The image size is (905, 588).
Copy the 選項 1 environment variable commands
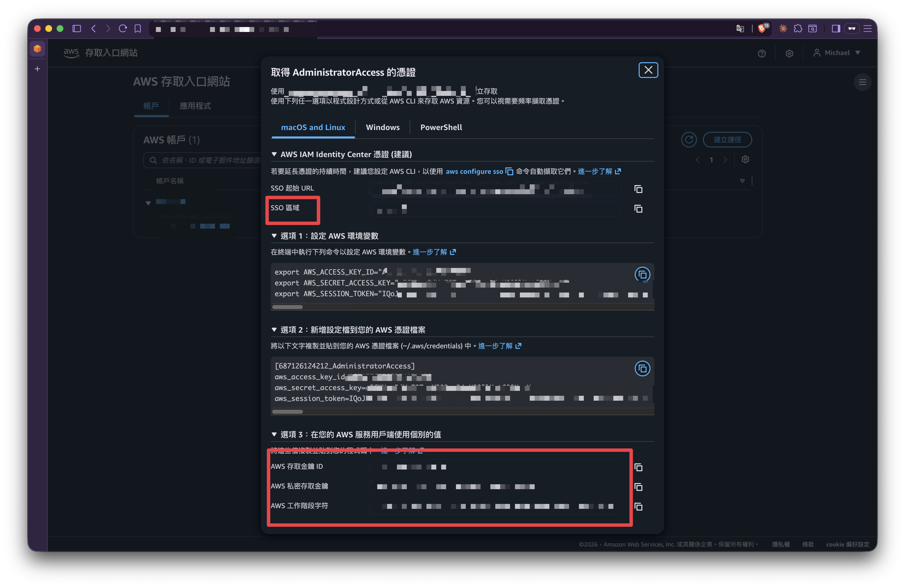(643, 274)
